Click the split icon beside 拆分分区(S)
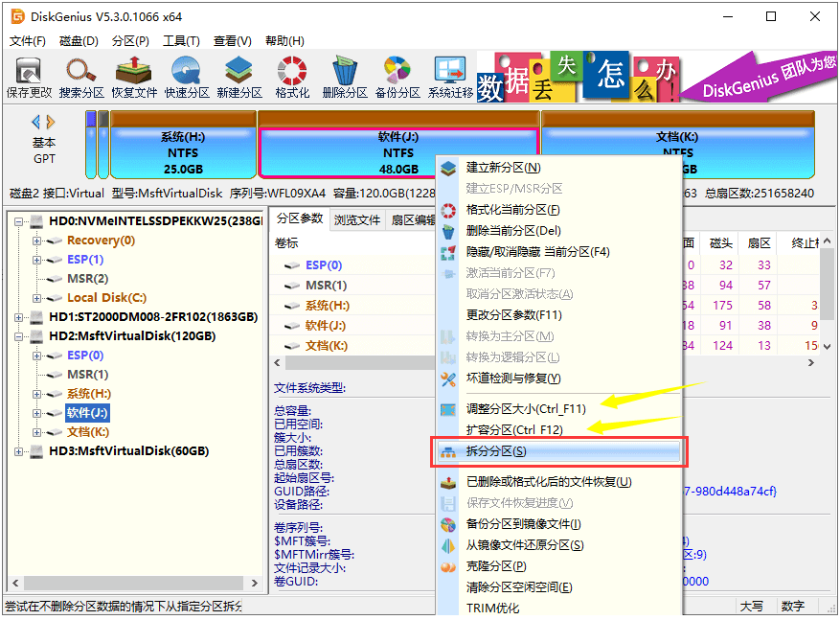The height and width of the screenshot is (620, 840). [448, 451]
